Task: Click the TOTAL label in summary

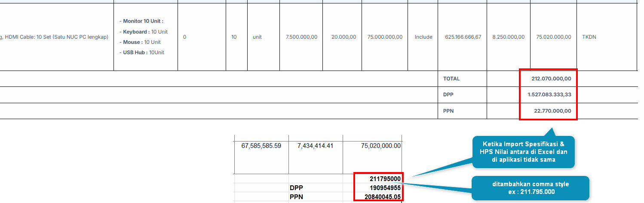Action: (x=451, y=79)
